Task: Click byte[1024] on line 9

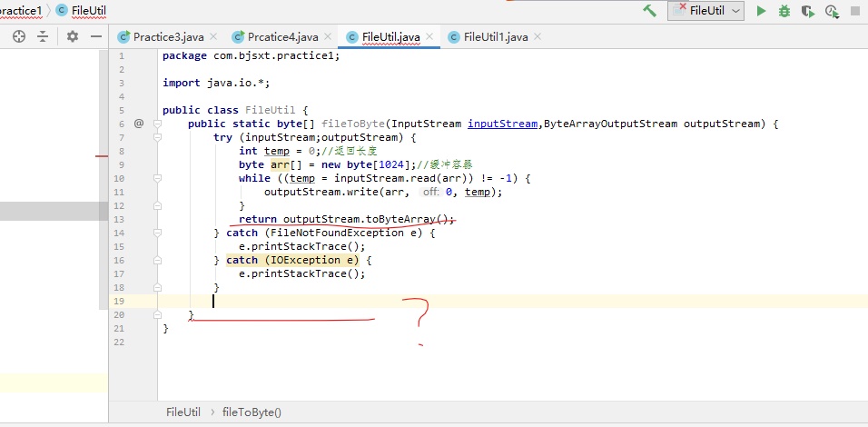Action: [379, 164]
